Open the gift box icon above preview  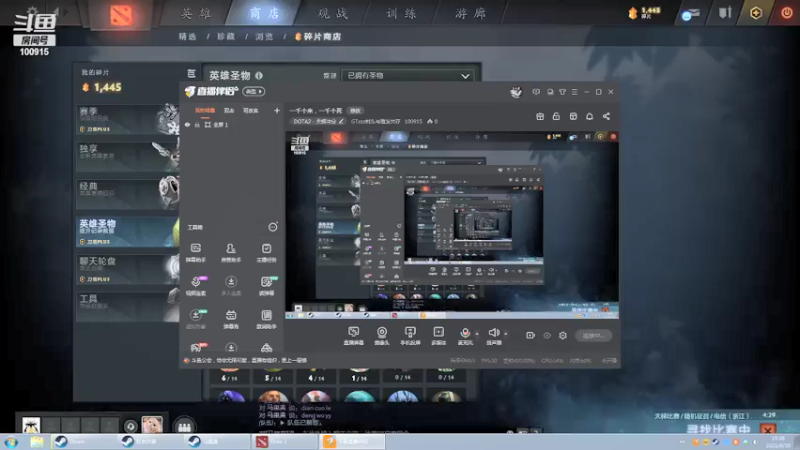coord(540,116)
